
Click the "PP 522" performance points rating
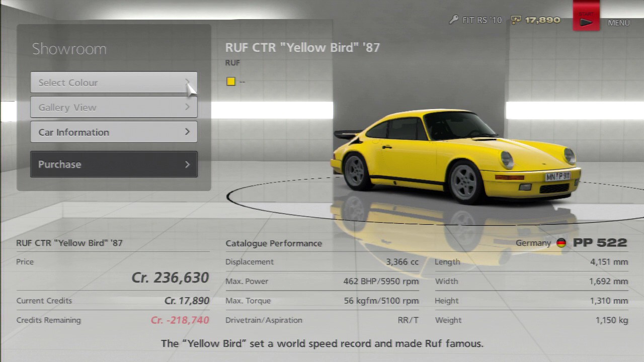pos(600,243)
